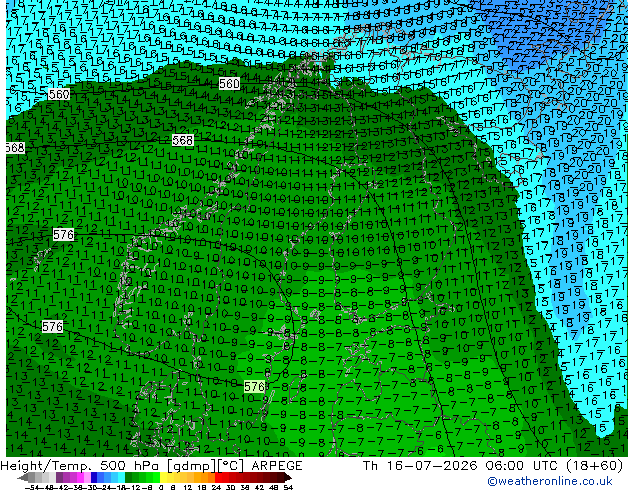Click the '500 hPa' level text
Screen dimensions: 634x490
(130, 466)
